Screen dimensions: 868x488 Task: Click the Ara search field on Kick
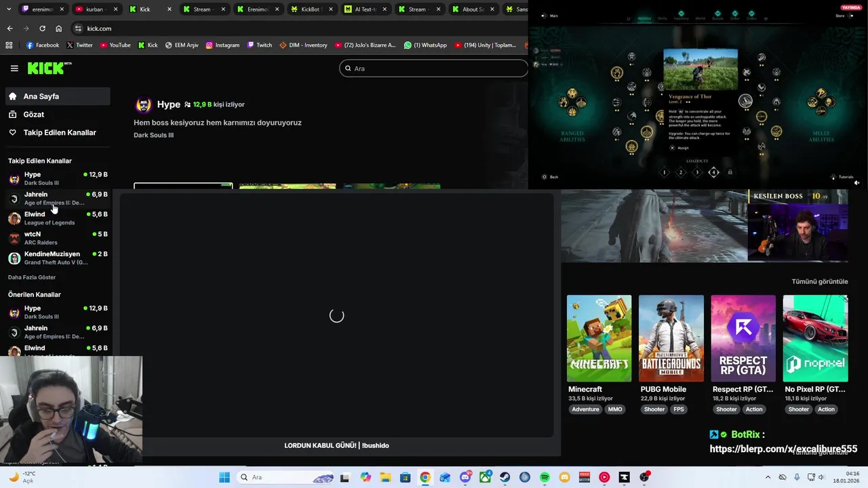click(x=434, y=68)
